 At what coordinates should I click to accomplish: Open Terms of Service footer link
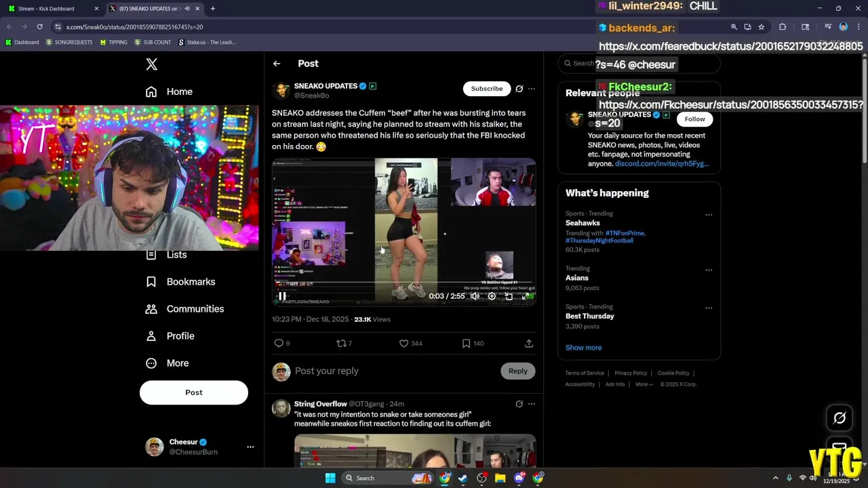coord(585,373)
